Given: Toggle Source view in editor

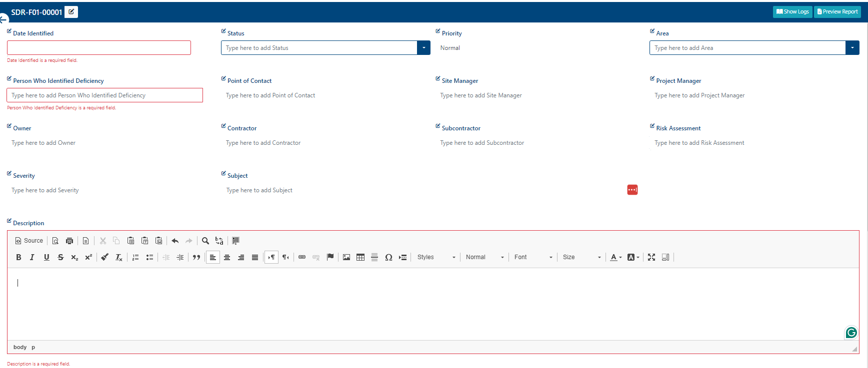Looking at the screenshot, I should point(29,241).
